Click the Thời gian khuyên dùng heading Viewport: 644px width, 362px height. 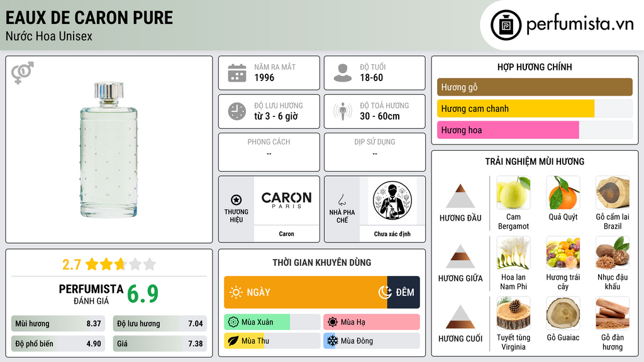(322, 262)
